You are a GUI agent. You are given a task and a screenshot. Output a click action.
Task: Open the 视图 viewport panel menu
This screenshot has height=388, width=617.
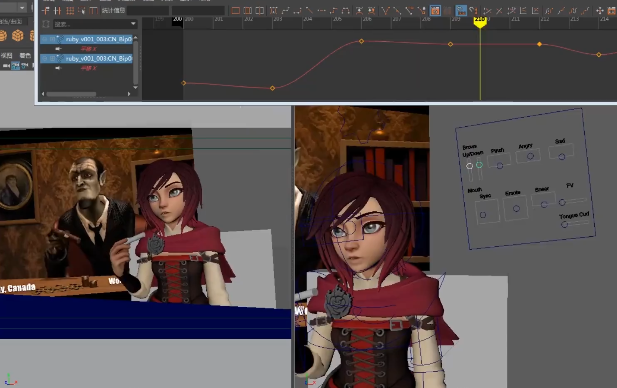coord(7,55)
